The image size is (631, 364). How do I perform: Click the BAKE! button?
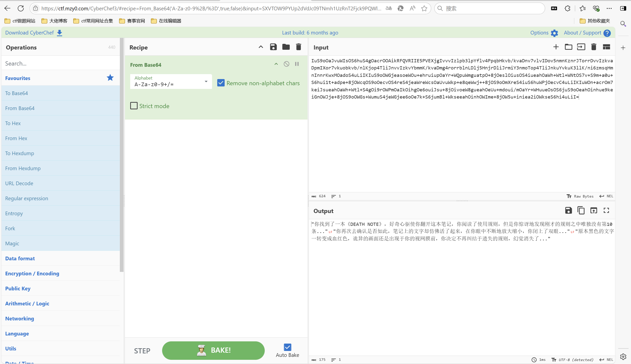pyautogui.click(x=213, y=350)
